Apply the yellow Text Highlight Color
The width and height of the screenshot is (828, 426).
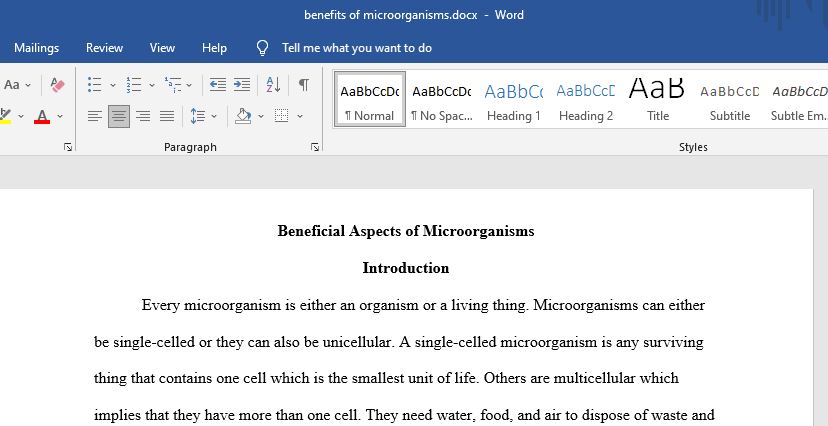[6, 116]
